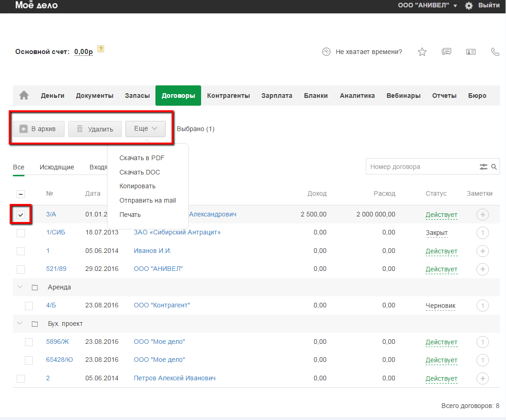The width and height of the screenshot is (506, 420).
Task: Open the contact card icon
Action: (470, 52)
